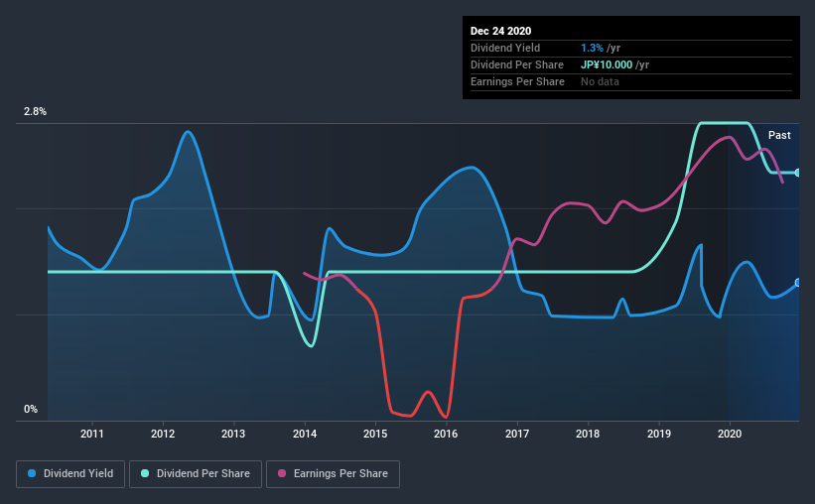Viewport: 815px width, 504px height.
Task: Click the 2020 x-axis label
Action: 730,434
